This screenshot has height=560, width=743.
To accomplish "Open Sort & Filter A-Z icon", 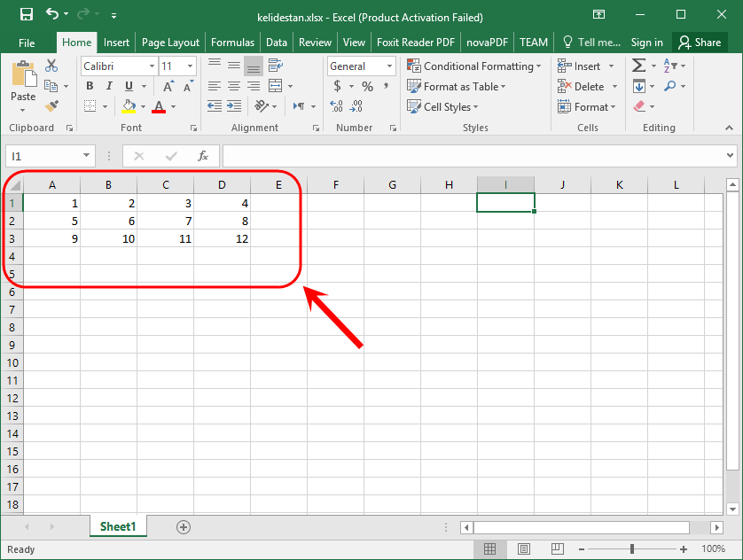I will pyautogui.click(x=670, y=66).
